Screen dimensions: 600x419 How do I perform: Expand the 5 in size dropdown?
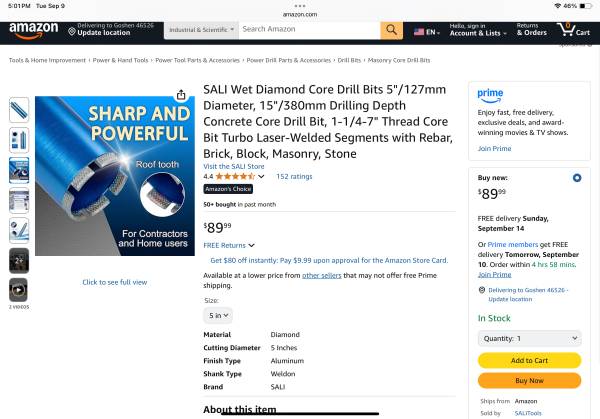(x=218, y=316)
